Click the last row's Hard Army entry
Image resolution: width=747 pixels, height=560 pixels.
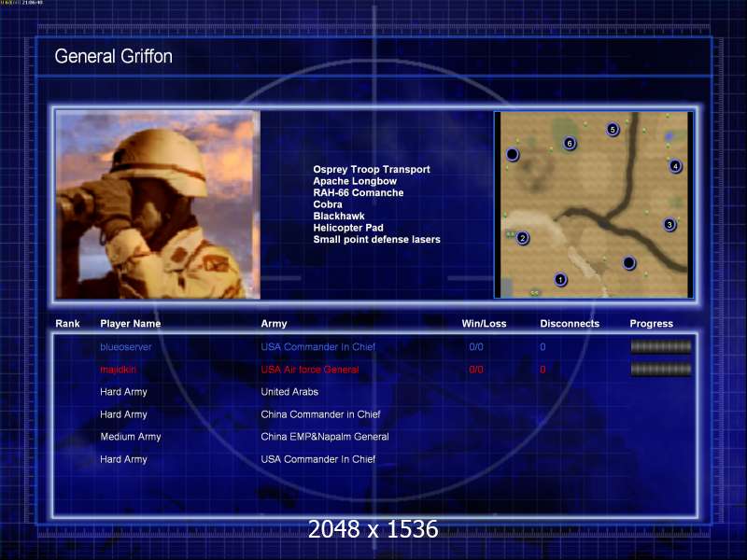[x=123, y=459]
